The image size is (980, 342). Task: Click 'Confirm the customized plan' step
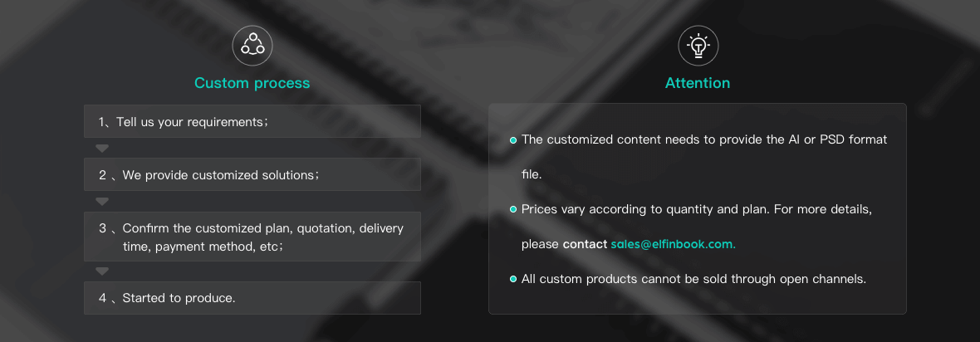[x=252, y=237]
